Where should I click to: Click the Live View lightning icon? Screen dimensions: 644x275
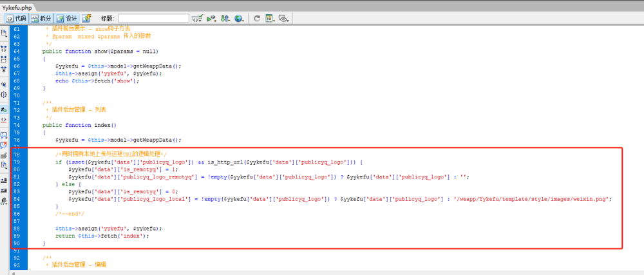[x=86, y=18]
